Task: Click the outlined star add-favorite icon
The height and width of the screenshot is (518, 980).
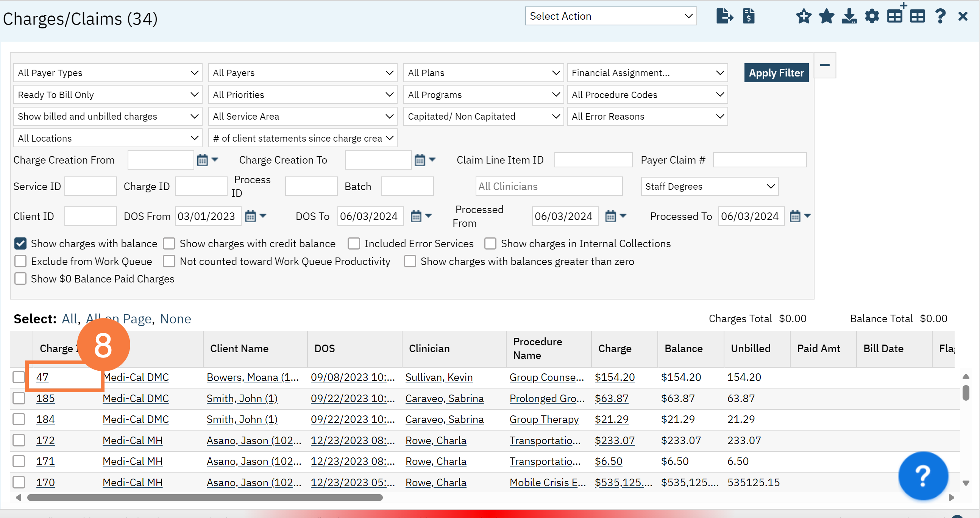Action: (804, 16)
